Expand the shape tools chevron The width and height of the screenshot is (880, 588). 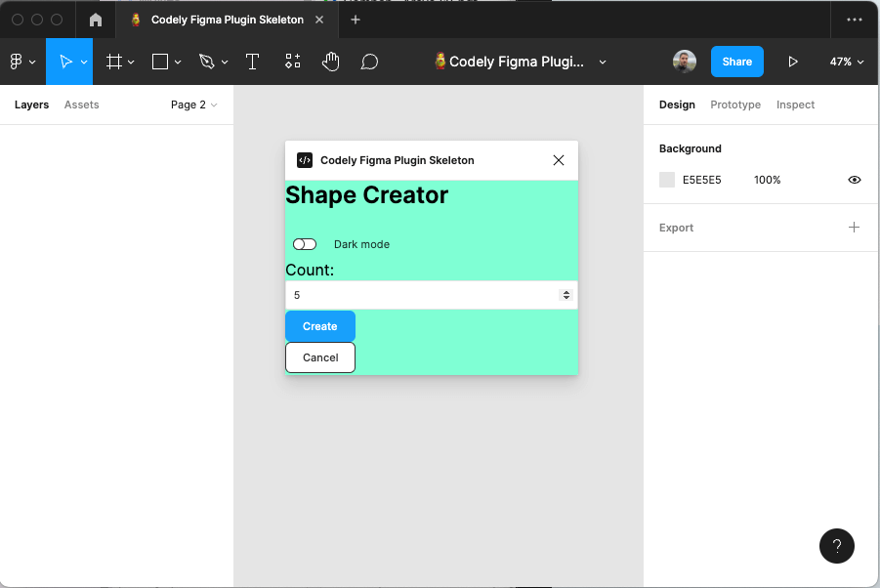click(x=178, y=63)
